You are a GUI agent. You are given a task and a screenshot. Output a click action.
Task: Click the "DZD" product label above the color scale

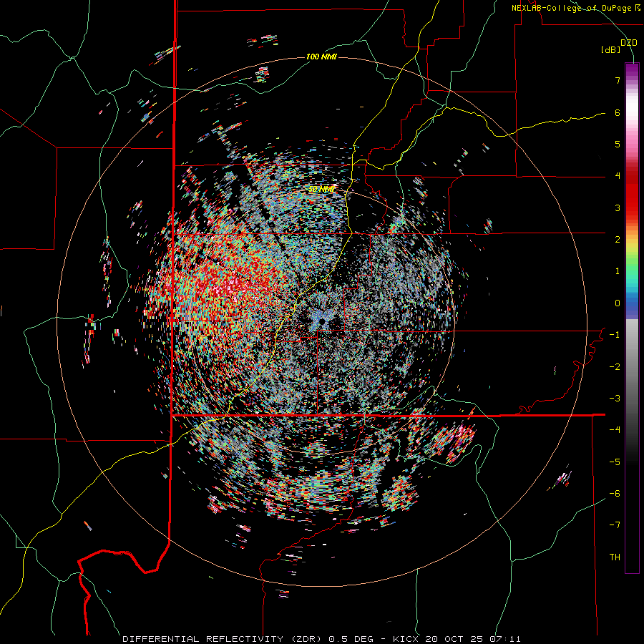coord(629,43)
